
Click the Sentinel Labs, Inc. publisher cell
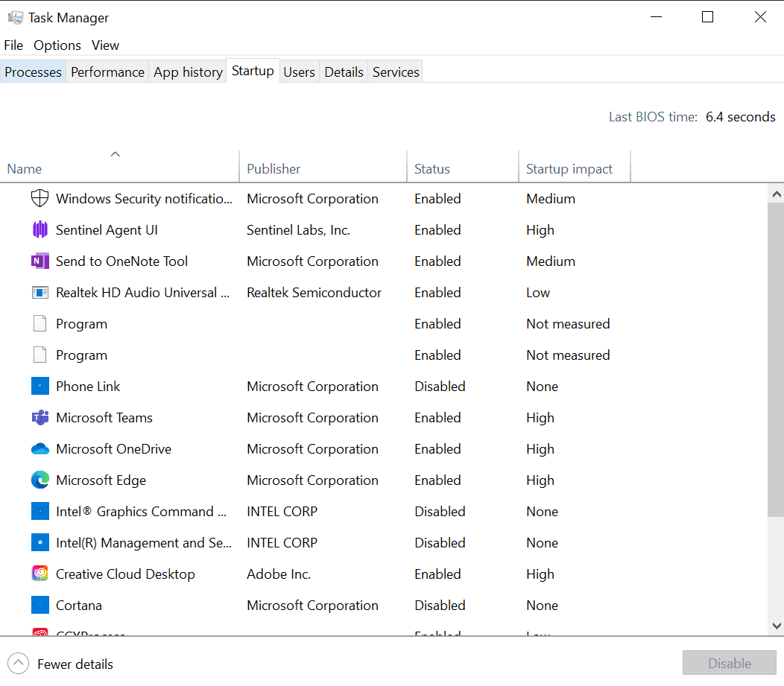[x=299, y=230]
